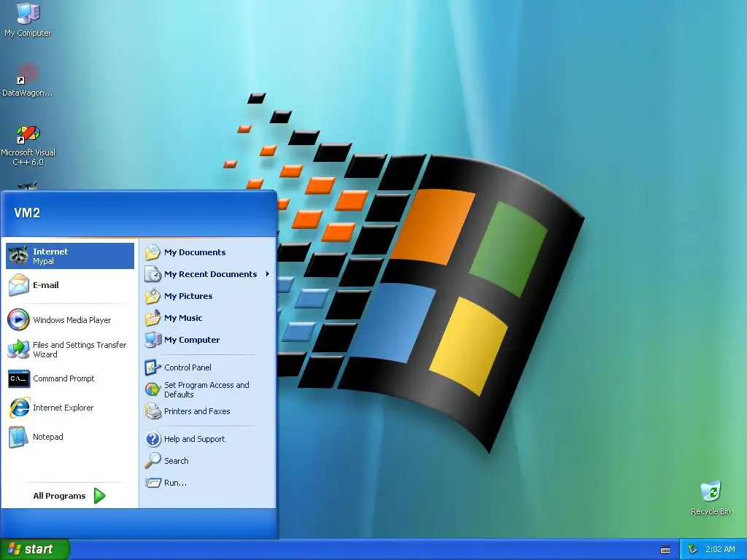747x560 pixels.
Task: Open the Run dialog
Action: (x=208, y=483)
